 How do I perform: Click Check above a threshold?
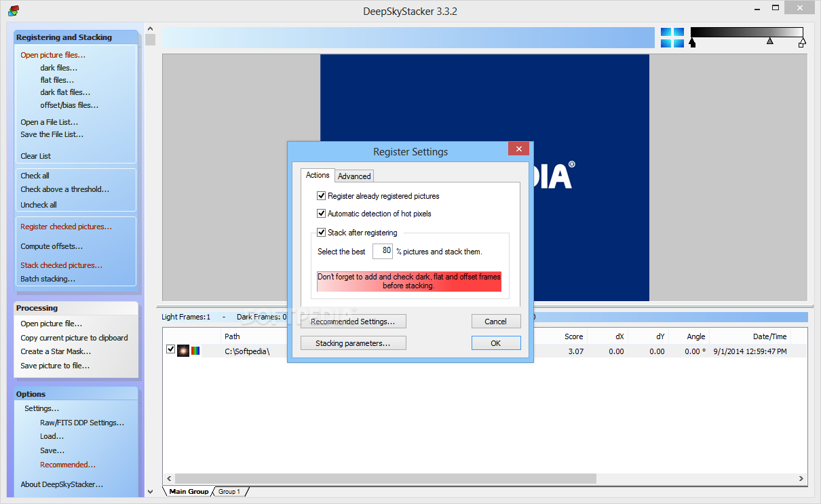[64, 189]
